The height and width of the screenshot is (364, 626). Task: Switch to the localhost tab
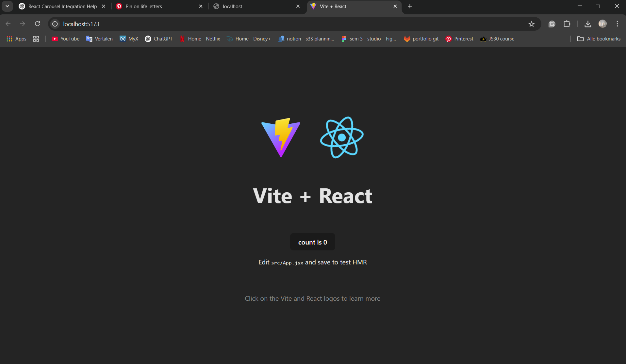257,6
